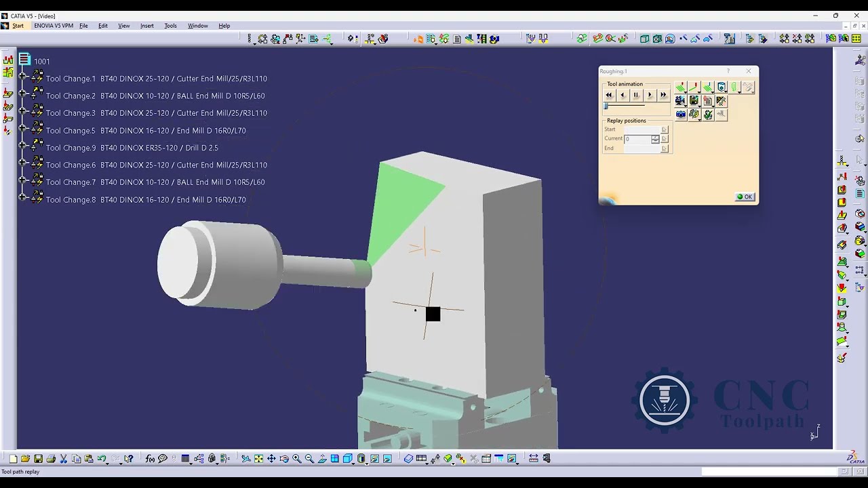Screen dimensions: 868x488
Task: Take photo simulation with blue camera icon
Action: click(681, 115)
